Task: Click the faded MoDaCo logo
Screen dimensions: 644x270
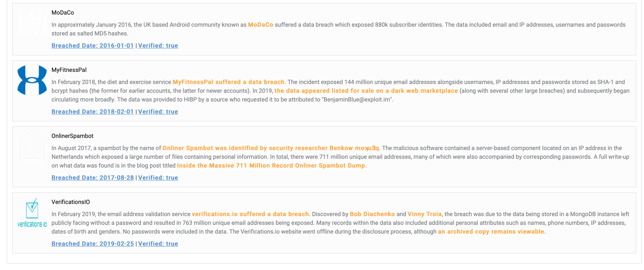Action: (32, 23)
